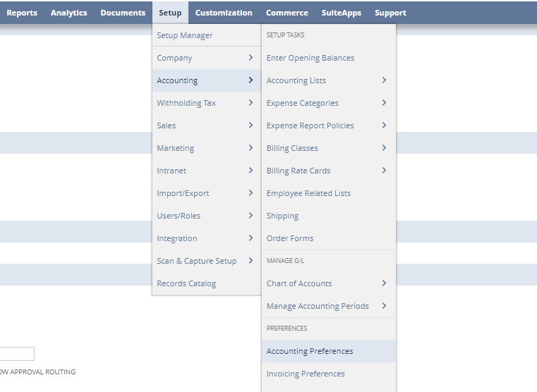Open Scan & Capture Setup item
Viewport: 537px width, 392px height.
coord(207,261)
